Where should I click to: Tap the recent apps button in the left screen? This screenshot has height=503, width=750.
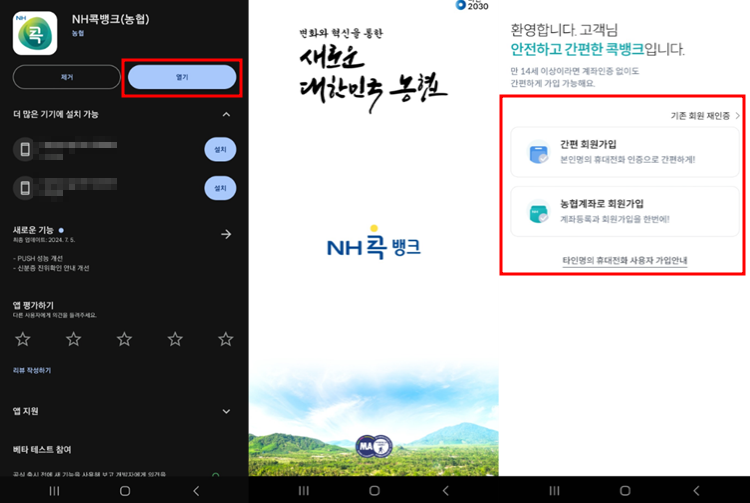(55, 491)
